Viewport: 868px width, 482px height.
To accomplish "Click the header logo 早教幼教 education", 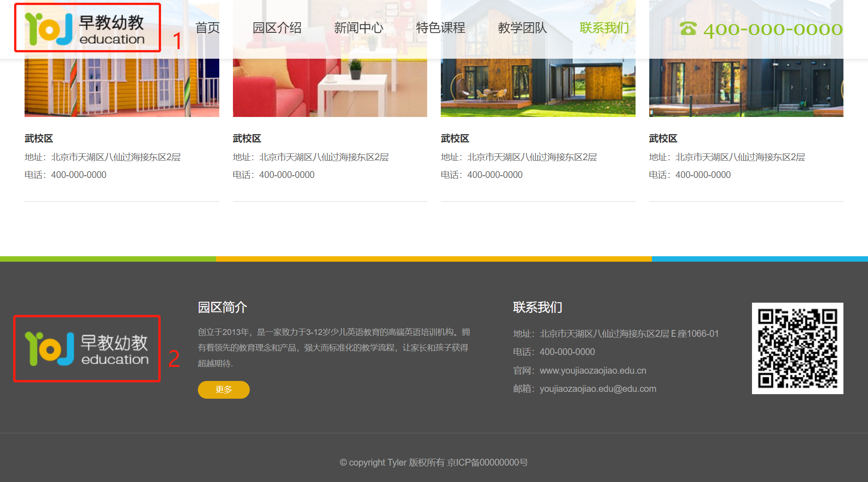I will pyautogui.click(x=86, y=28).
